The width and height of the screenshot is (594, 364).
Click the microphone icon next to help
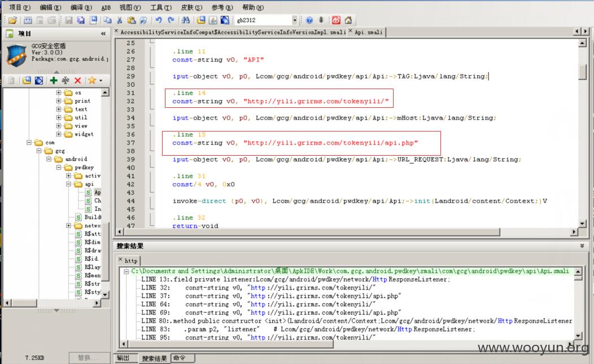[321, 20]
